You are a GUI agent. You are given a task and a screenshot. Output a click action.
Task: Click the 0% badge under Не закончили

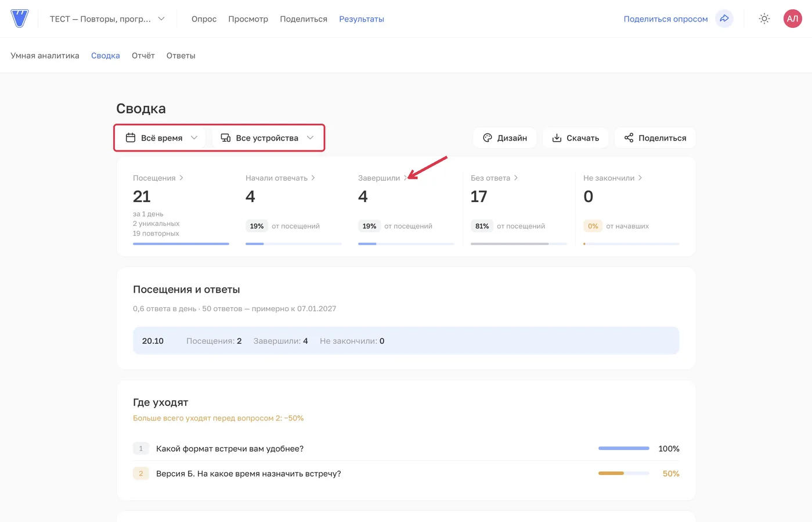[593, 226]
